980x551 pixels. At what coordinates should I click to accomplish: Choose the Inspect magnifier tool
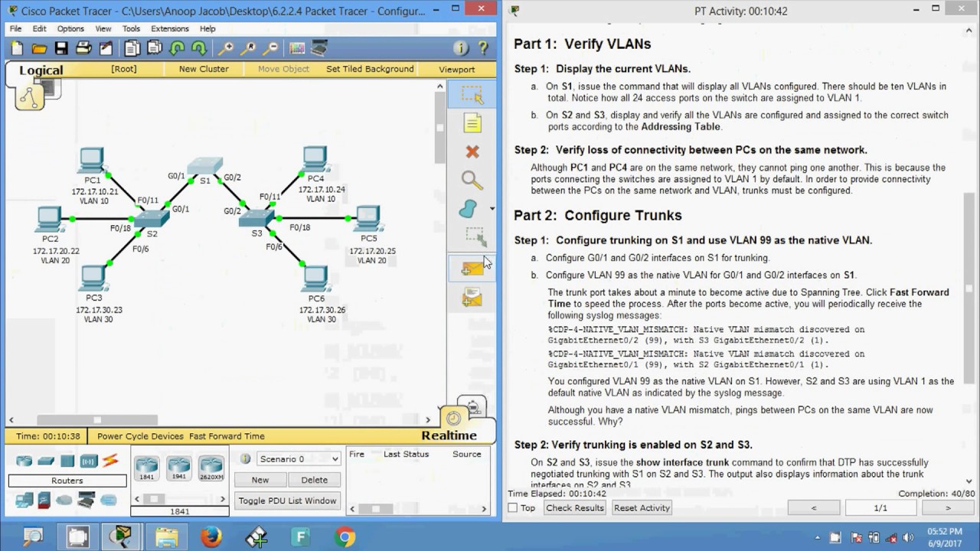point(472,181)
